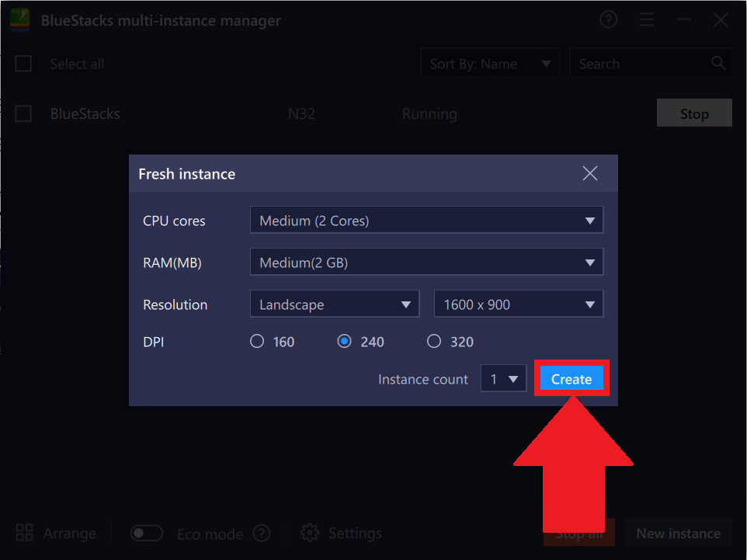This screenshot has height=560, width=747.
Task: Open the Sort By: Name dropdown
Action: tap(490, 64)
